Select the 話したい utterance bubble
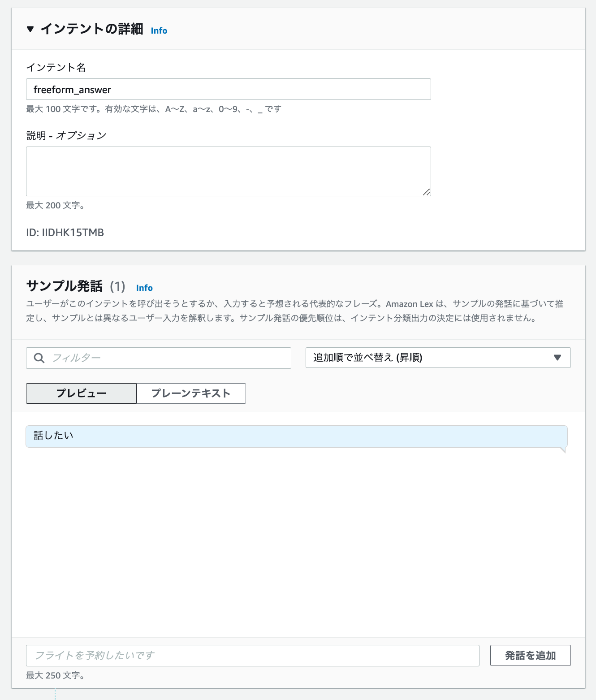Image resolution: width=596 pixels, height=700 pixels. [x=296, y=435]
